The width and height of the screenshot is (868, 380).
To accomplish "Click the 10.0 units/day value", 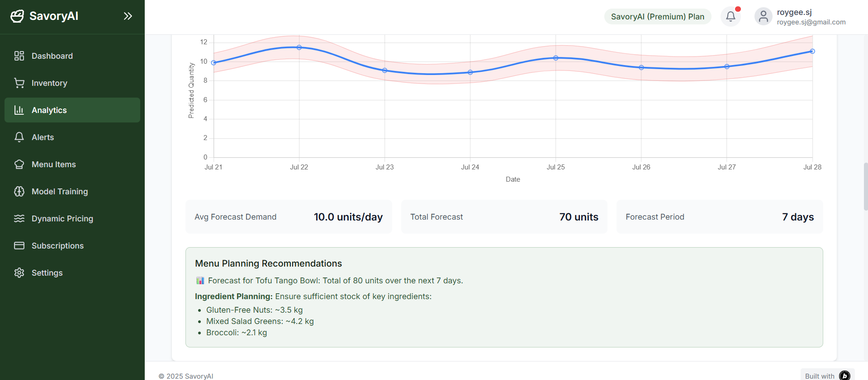I will [348, 217].
